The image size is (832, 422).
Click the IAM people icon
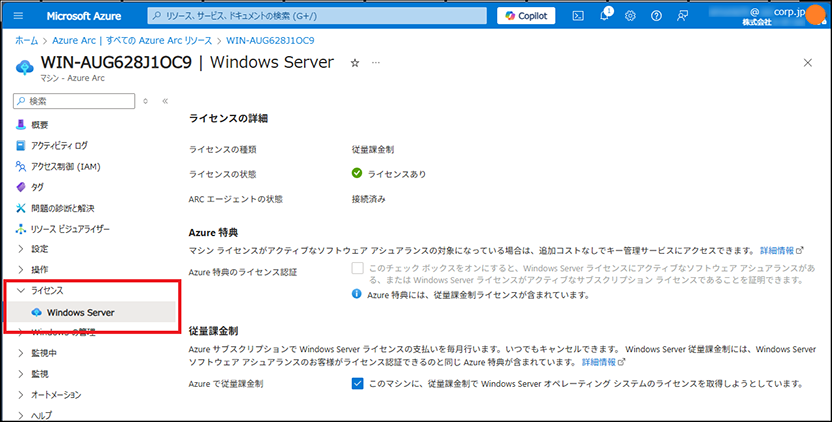(21, 167)
